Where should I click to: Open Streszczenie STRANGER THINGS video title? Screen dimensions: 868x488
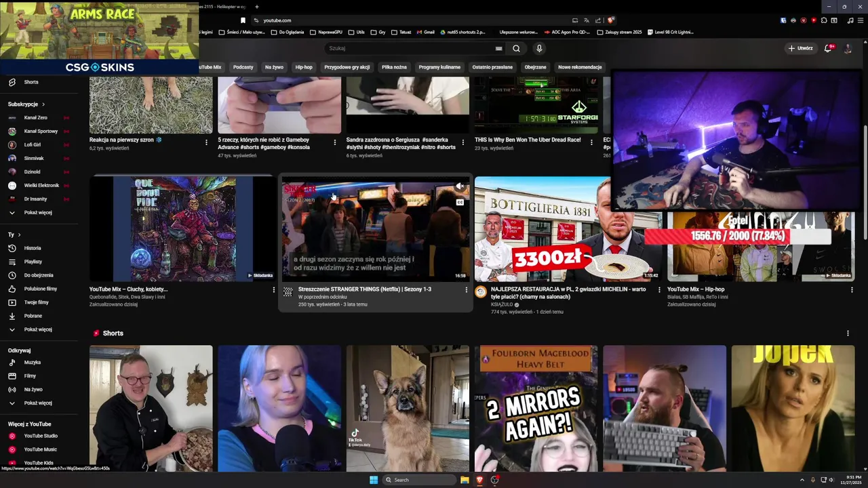pos(365,289)
